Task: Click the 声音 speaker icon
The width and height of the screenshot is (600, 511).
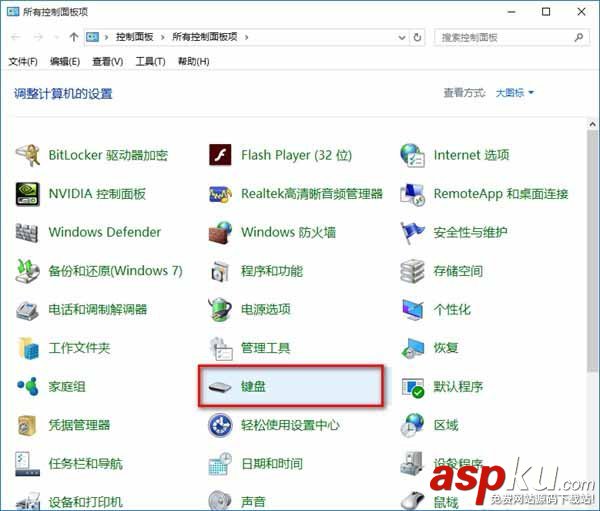Action: point(220,500)
